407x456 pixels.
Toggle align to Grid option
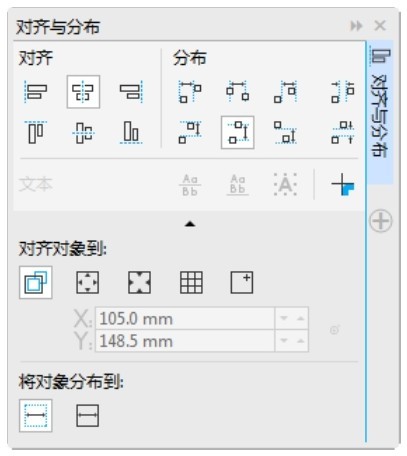(x=191, y=282)
